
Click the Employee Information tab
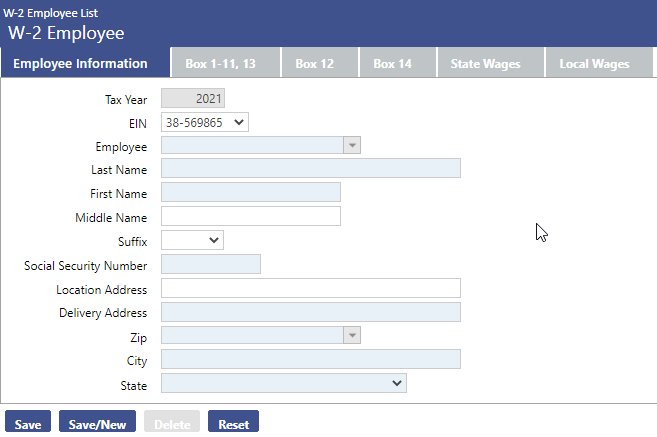(80, 64)
